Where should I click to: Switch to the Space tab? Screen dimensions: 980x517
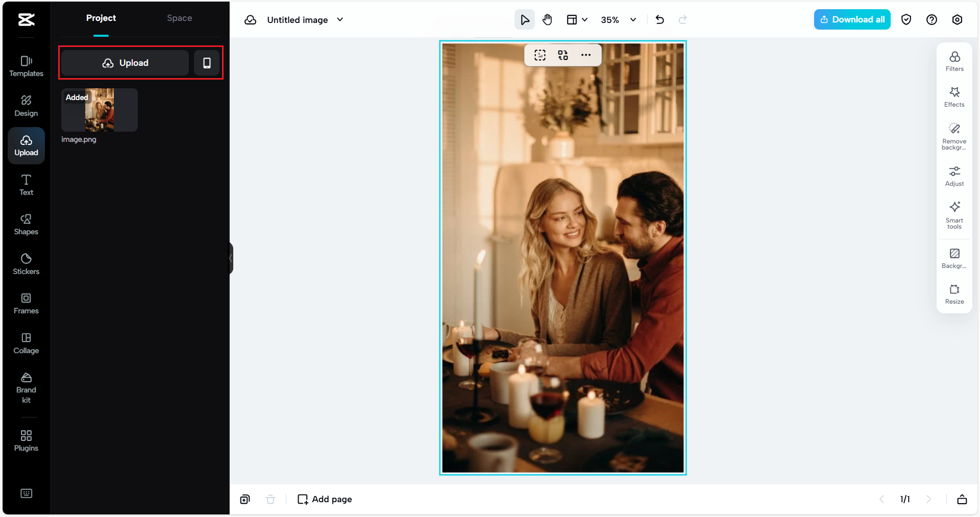[x=179, y=18]
